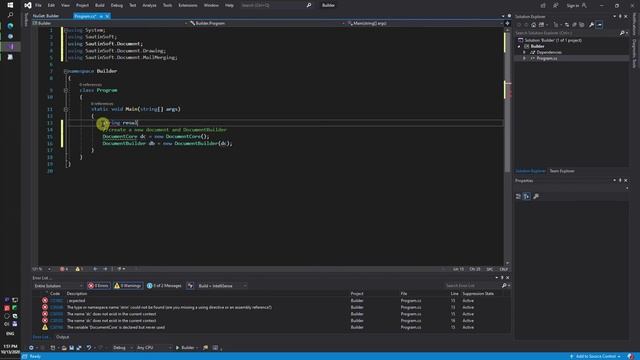Open Windows taskbar search
This screenshot has height=360, width=640.
coord(10,15)
